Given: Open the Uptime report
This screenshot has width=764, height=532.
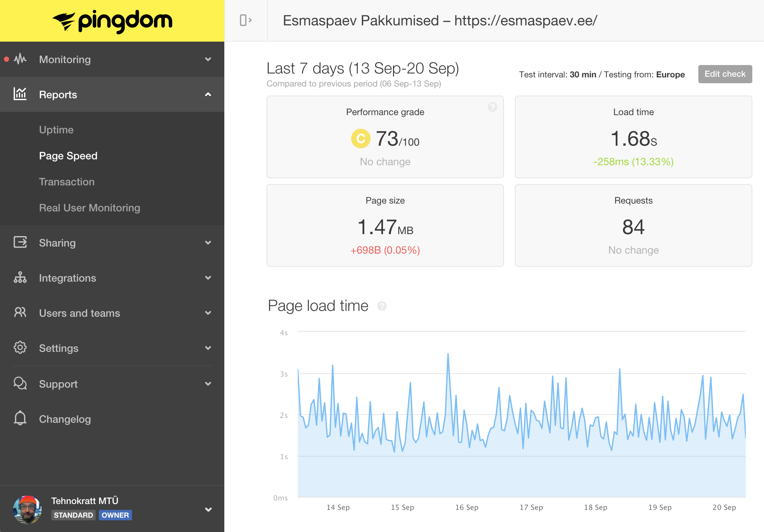Looking at the screenshot, I should click(x=56, y=130).
